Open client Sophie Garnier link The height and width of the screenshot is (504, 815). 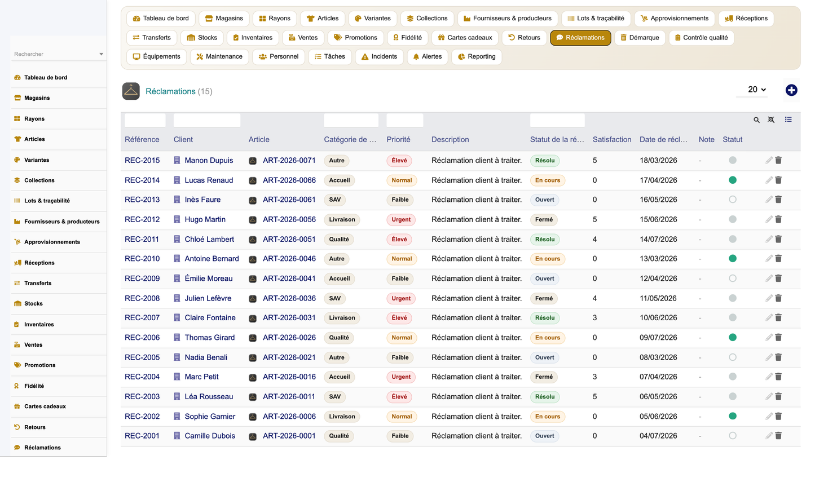point(210,417)
